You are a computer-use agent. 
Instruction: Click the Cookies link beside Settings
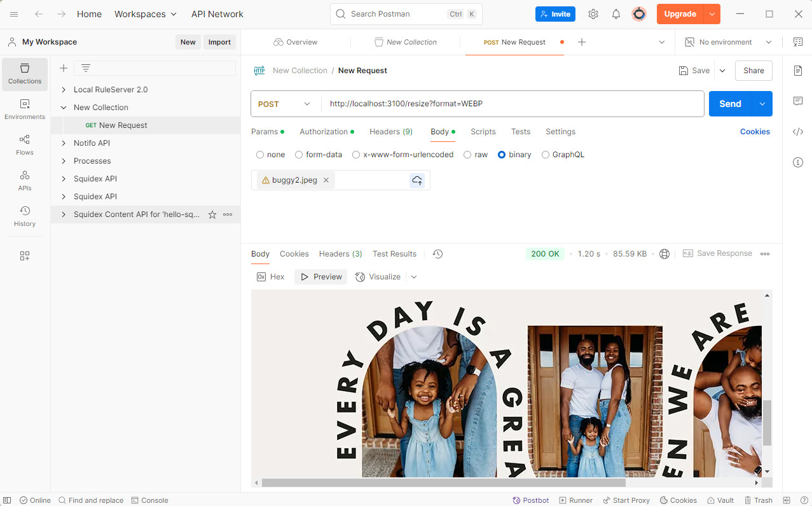click(x=755, y=132)
